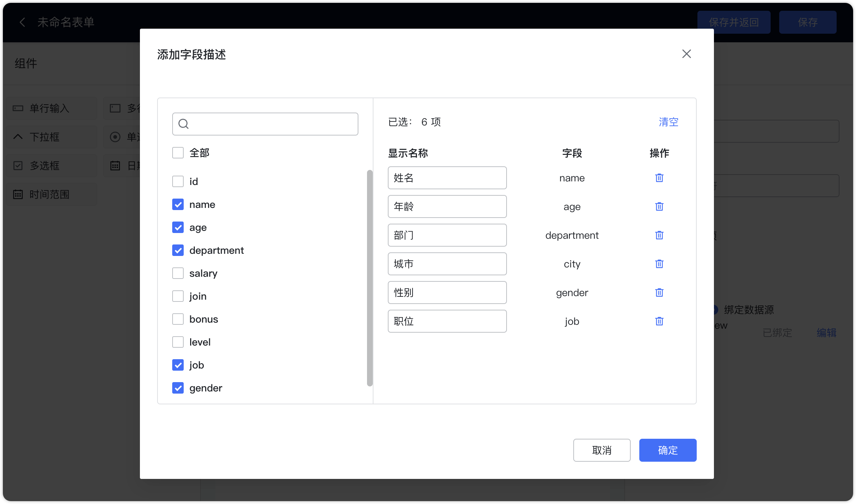This screenshot has height=504, width=856.
Task: Uncheck the age field checkbox
Action: tap(178, 227)
